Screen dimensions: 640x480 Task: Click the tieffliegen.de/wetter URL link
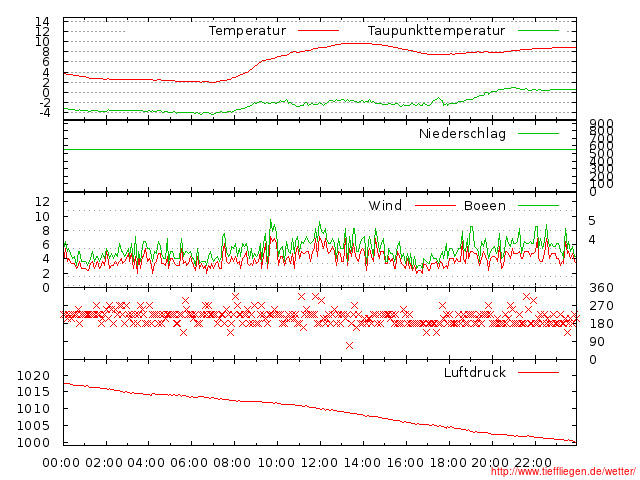(x=563, y=472)
